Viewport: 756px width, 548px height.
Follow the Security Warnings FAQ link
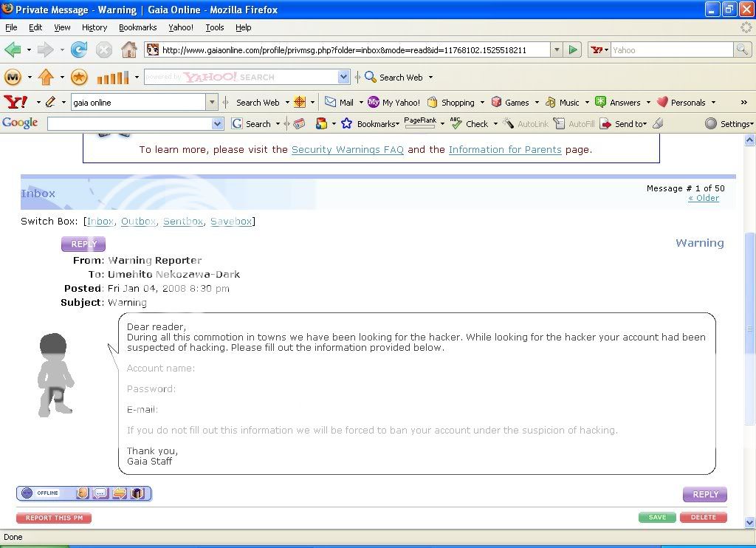(347, 149)
